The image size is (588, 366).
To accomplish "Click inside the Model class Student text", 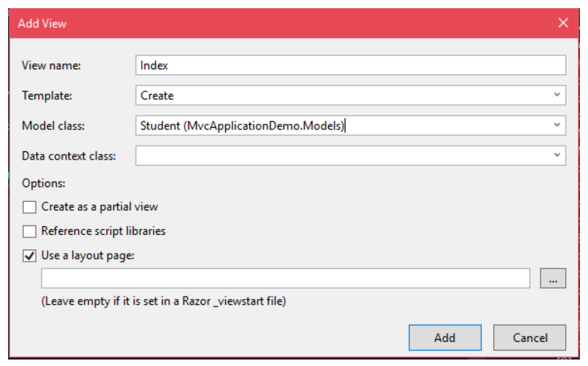I will click(x=242, y=126).
